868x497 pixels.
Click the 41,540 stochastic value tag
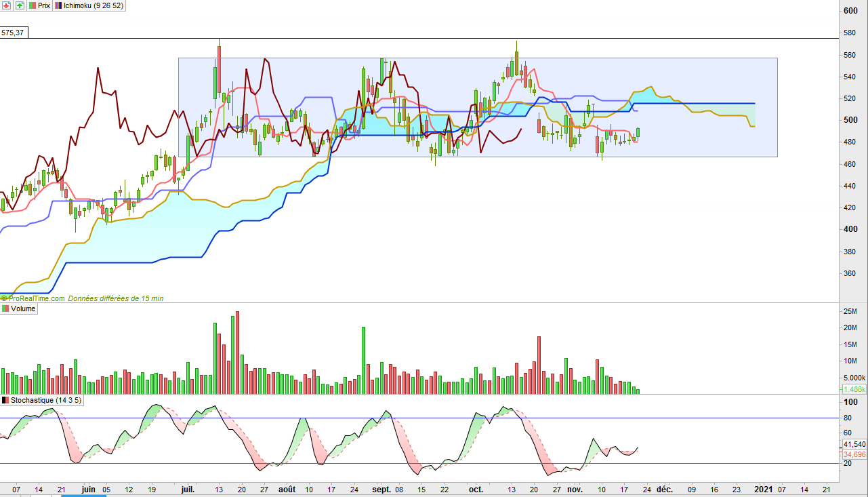(854, 444)
